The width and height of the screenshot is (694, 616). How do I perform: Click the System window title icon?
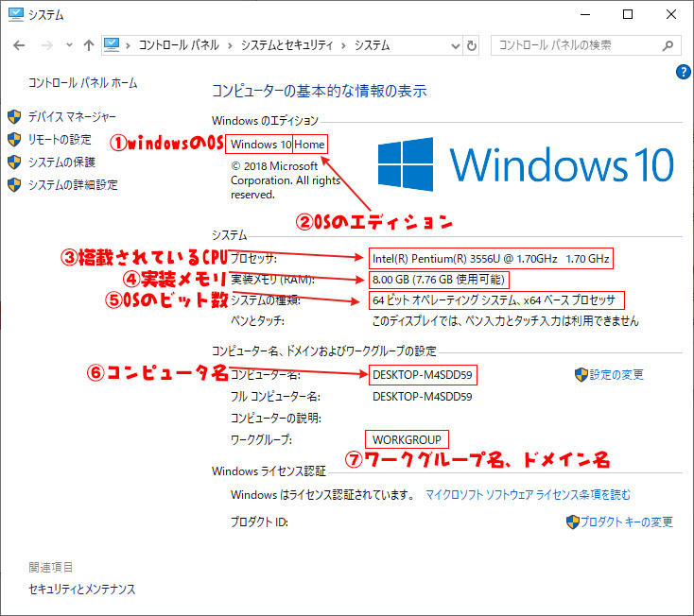click(15, 14)
